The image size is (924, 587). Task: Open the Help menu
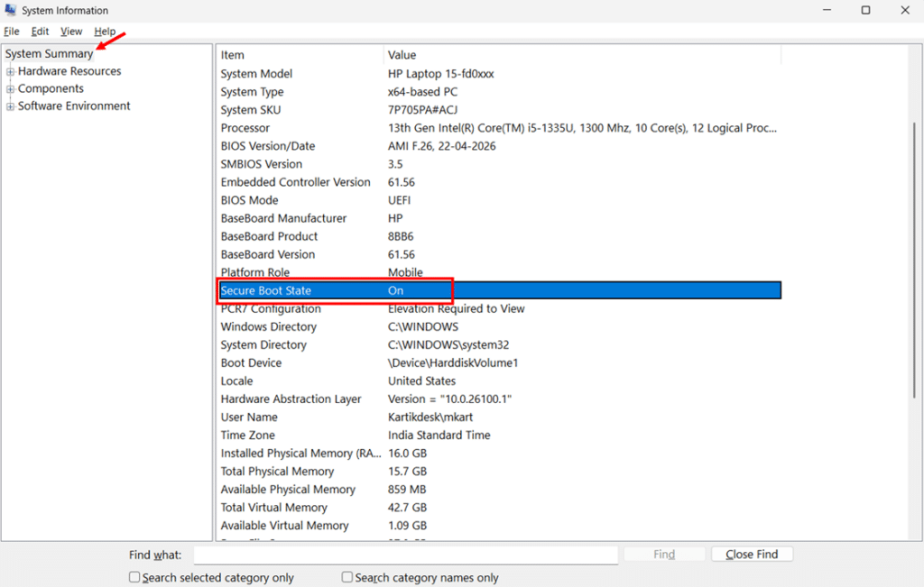click(x=105, y=32)
